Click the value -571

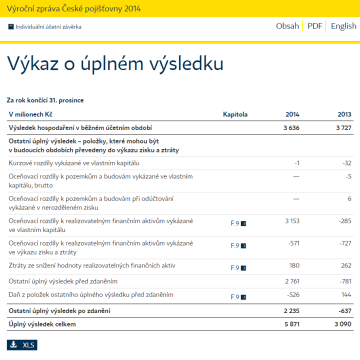pos(293,243)
